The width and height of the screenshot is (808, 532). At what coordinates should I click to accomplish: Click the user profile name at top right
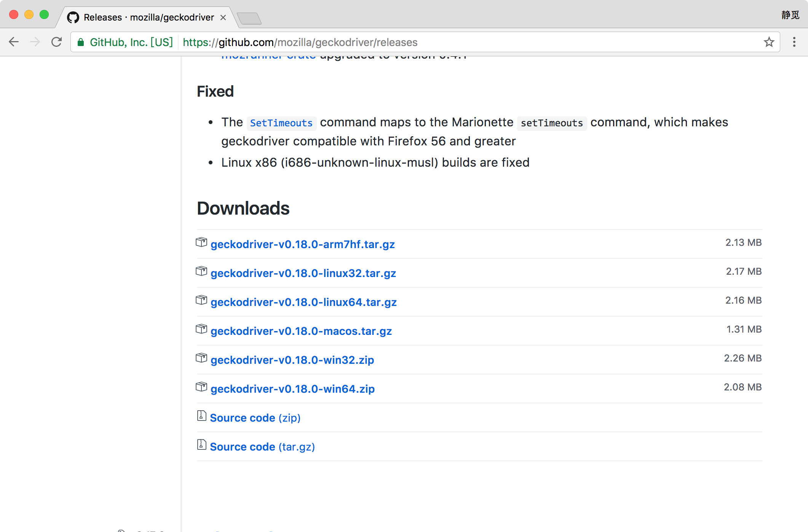point(790,15)
